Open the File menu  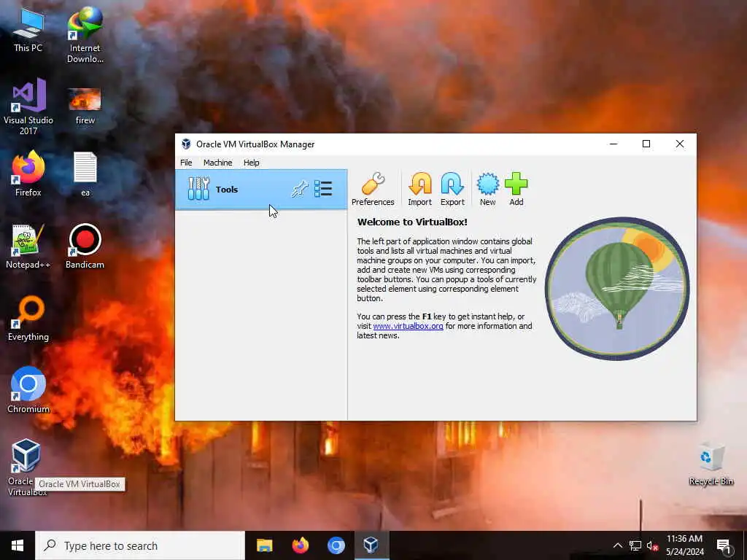(186, 163)
